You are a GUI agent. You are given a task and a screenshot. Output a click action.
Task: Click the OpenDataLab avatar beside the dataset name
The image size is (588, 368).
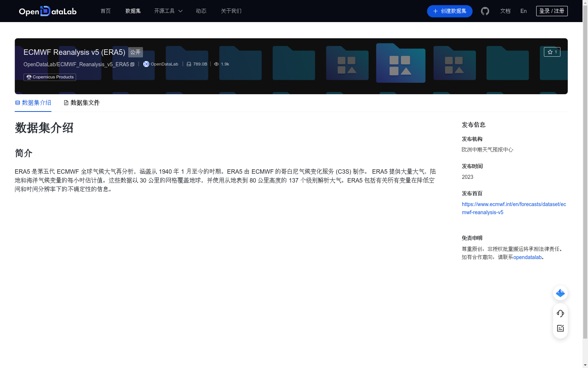pyautogui.click(x=146, y=64)
